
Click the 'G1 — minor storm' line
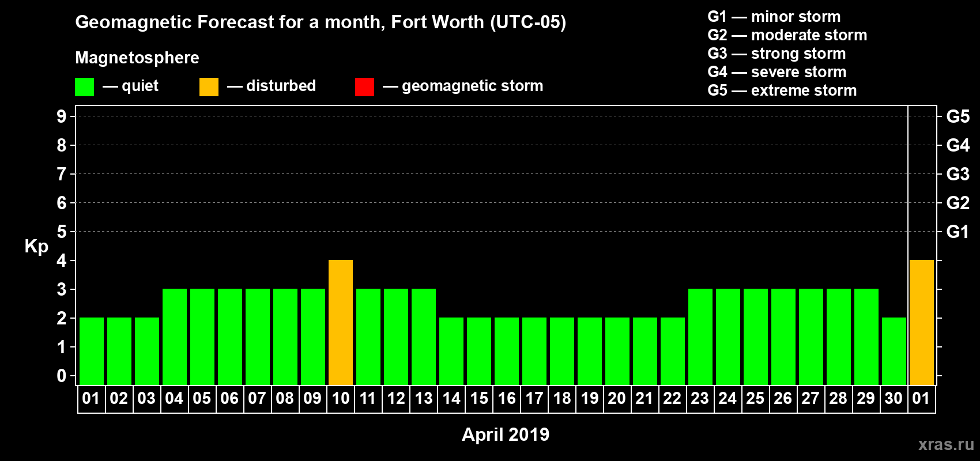click(x=774, y=17)
